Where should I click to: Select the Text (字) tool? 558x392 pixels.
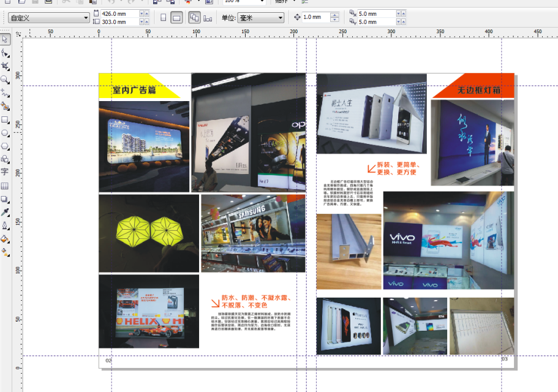[x=5, y=172]
